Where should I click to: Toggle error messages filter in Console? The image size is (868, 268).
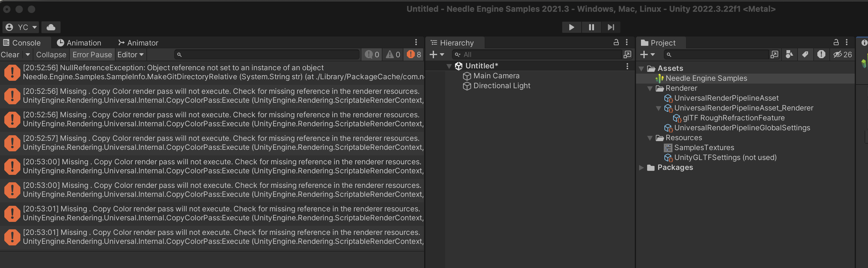[414, 55]
